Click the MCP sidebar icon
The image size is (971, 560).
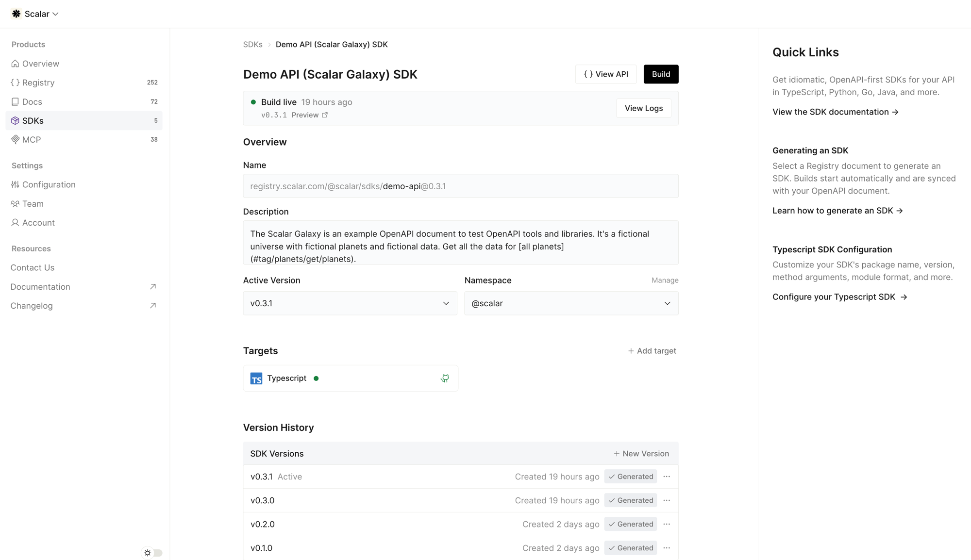click(x=15, y=140)
